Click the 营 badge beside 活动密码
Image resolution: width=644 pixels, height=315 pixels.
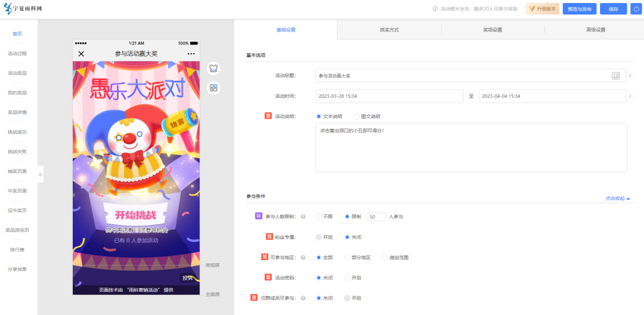click(x=268, y=277)
